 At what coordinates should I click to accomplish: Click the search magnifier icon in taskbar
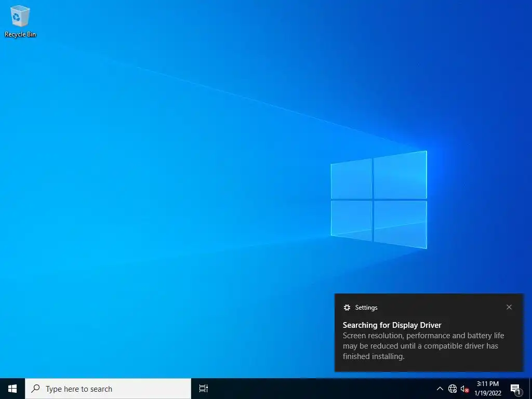coord(35,388)
